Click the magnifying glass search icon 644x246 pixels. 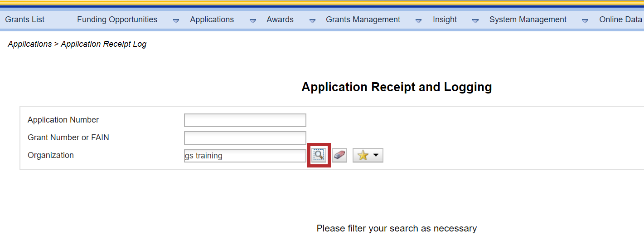click(x=319, y=155)
